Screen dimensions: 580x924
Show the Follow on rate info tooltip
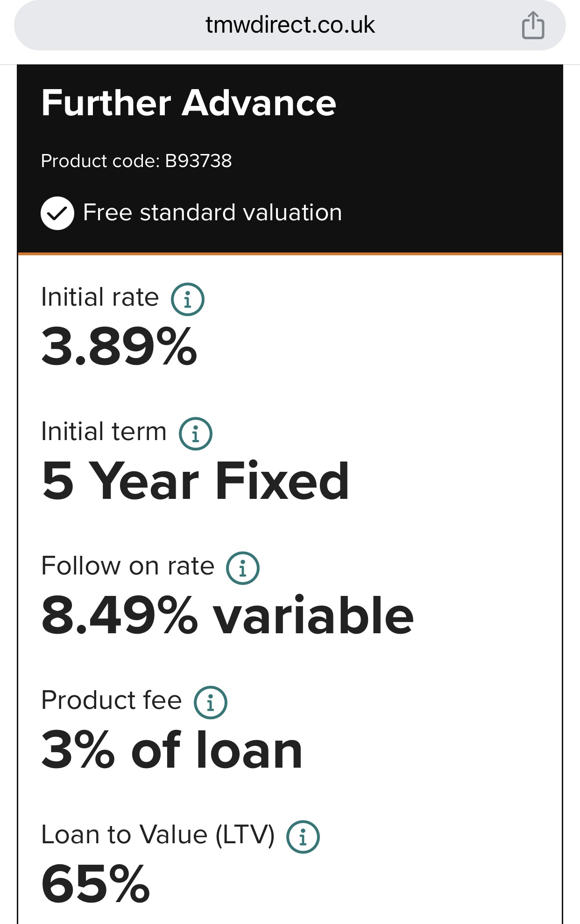click(x=242, y=568)
